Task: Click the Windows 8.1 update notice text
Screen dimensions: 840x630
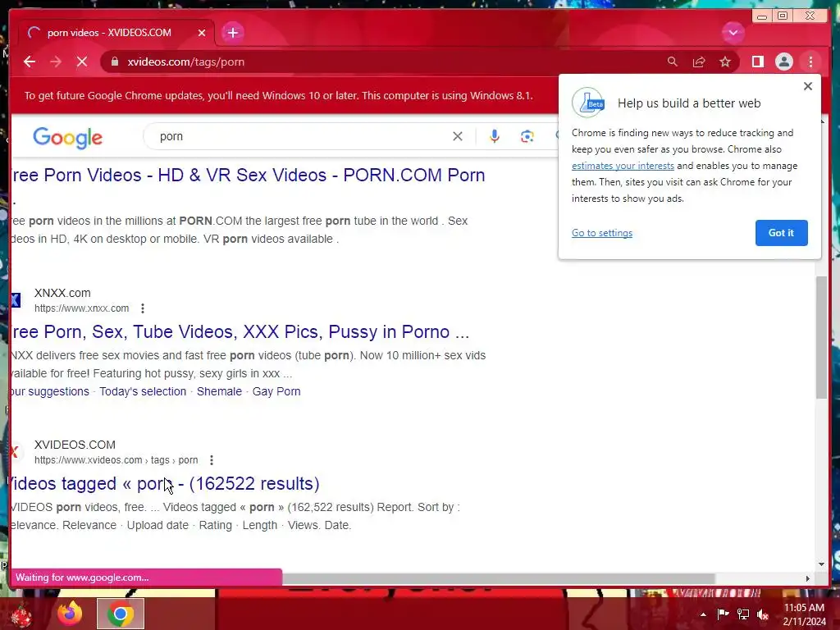Action: (x=279, y=96)
